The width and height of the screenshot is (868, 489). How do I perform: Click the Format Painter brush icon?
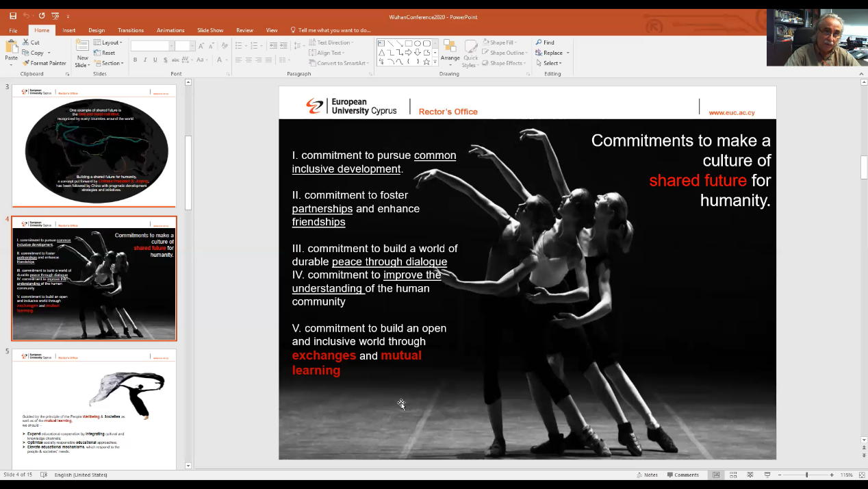pyautogui.click(x=26, y=63)
